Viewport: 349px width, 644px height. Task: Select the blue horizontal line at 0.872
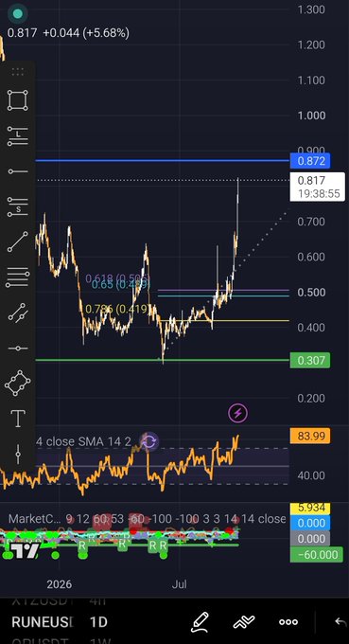pos(163,160)
